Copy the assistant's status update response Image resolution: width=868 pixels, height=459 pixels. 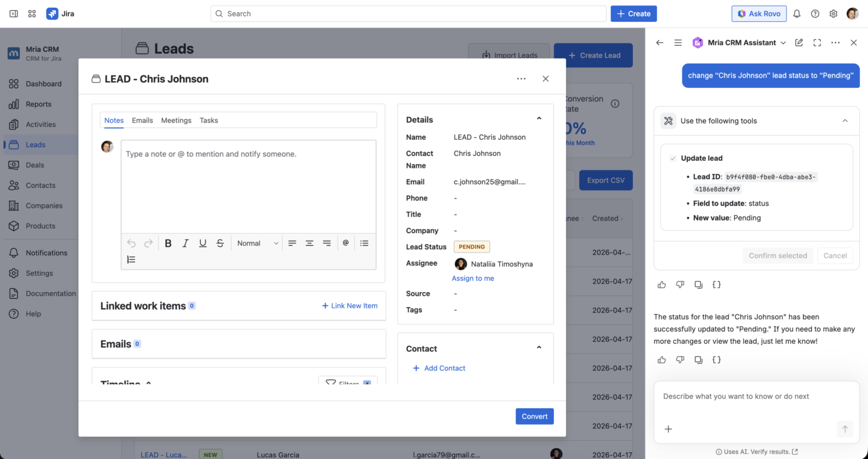tap(699, 360)
